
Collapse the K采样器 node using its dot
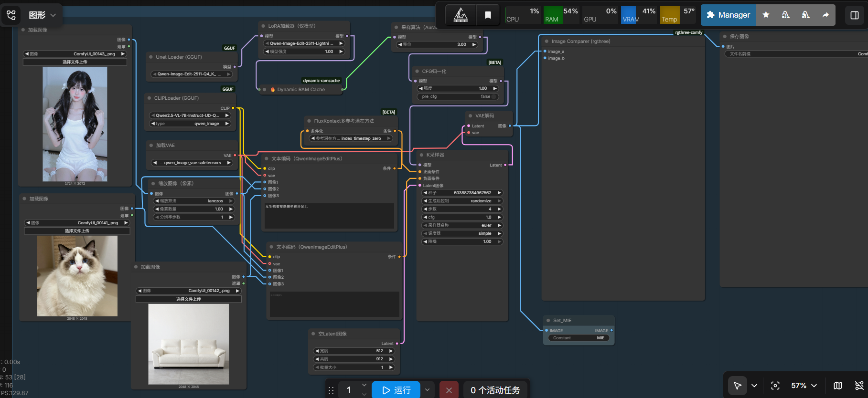421,155
